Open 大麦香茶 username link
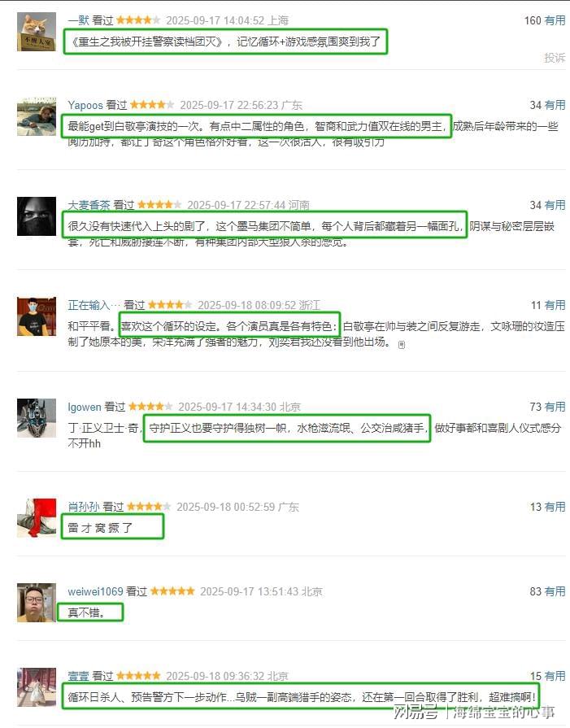 (89, 205)
